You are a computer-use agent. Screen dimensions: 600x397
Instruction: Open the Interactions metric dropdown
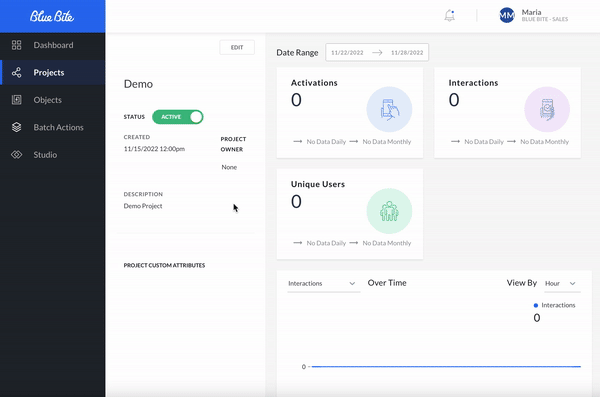click(x=323, y=283)
